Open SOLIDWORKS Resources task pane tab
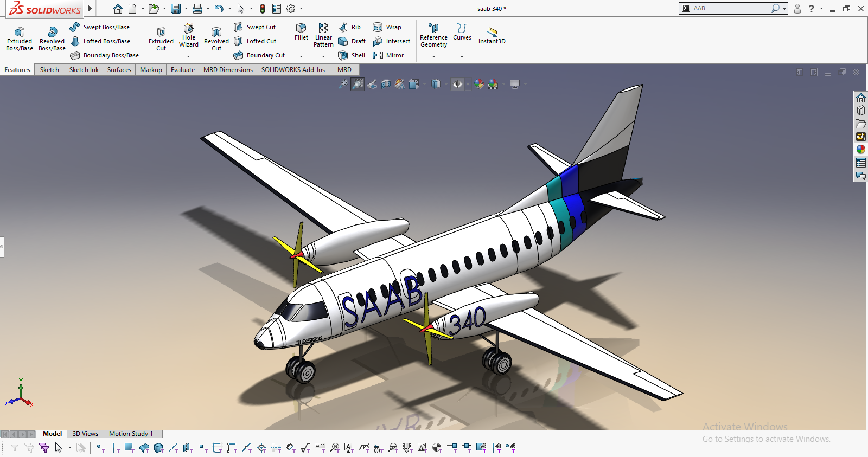The image size is (868, 457). pyautogui.click(x=861, y=98)
